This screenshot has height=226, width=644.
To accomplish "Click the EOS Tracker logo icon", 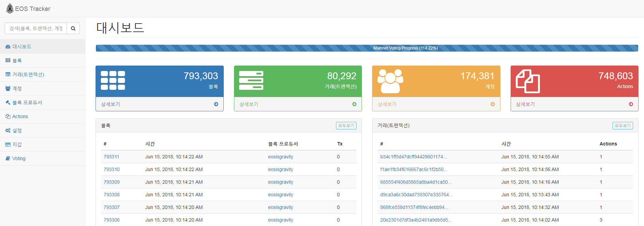I will coord(10,9).
